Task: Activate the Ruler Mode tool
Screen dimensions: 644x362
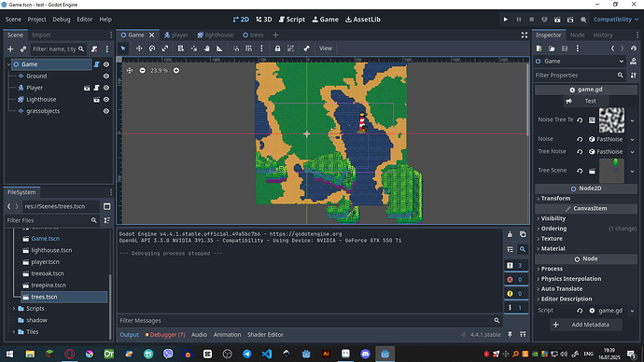Action: click(x=219, y=49)
